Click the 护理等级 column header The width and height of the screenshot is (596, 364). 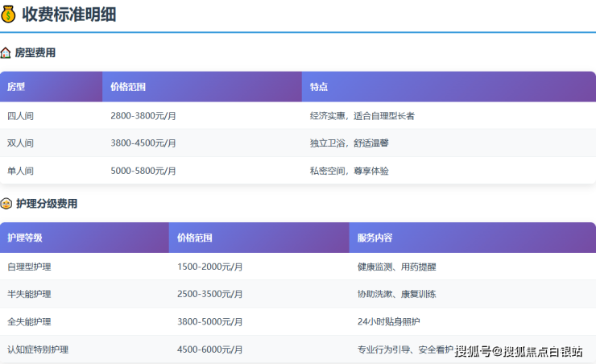25,238
